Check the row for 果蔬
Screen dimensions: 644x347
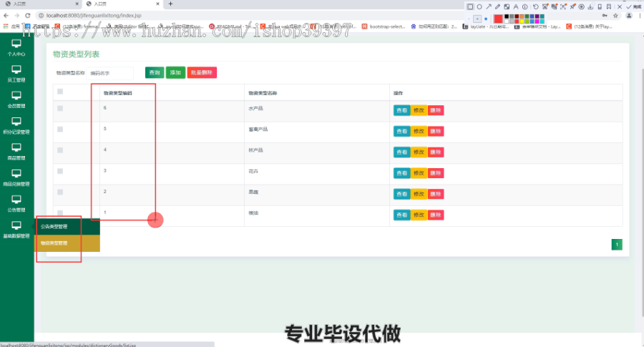[60, 192]
